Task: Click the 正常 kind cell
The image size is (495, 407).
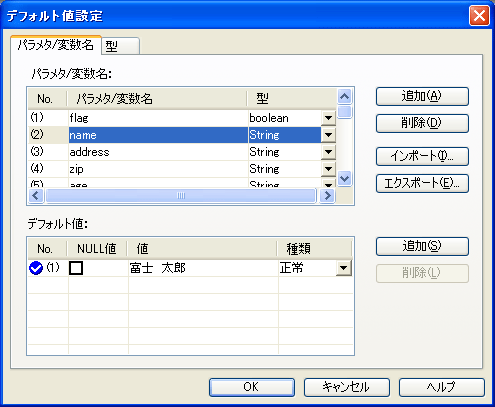Action: click(x=307, y=268)
